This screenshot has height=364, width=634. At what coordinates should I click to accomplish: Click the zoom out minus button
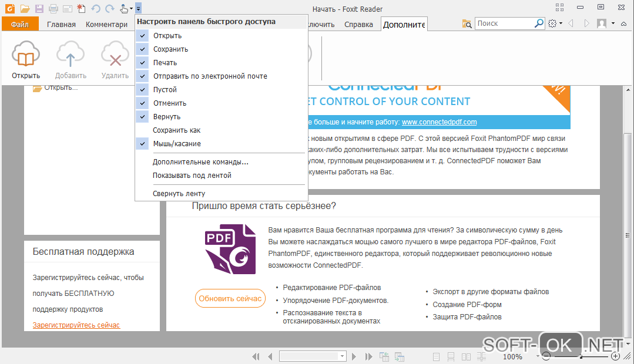tap(546, 356)
